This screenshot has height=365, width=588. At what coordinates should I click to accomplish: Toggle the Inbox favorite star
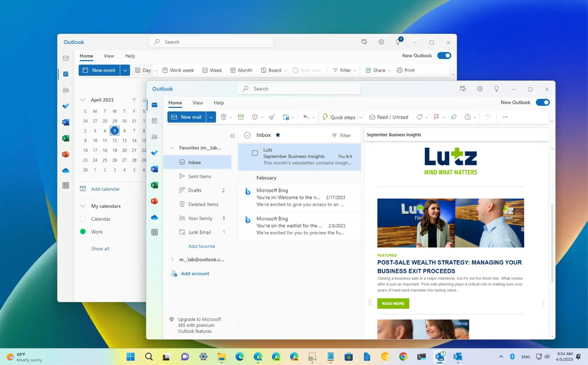278,135
